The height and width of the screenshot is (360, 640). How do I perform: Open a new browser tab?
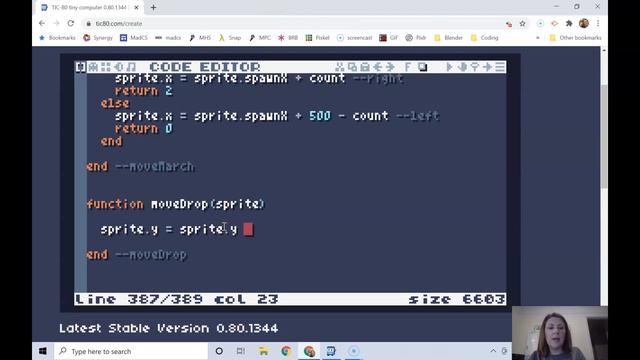click(x=153, y=7)
